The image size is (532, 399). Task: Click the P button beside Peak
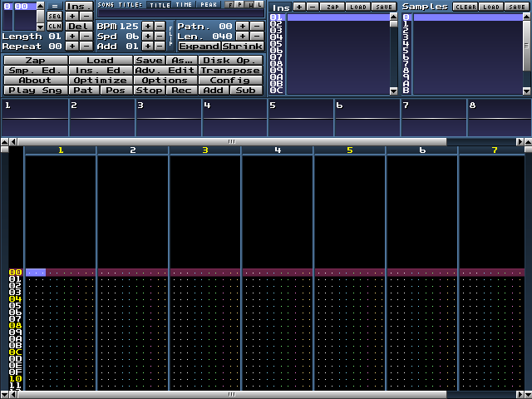point(239,5)
